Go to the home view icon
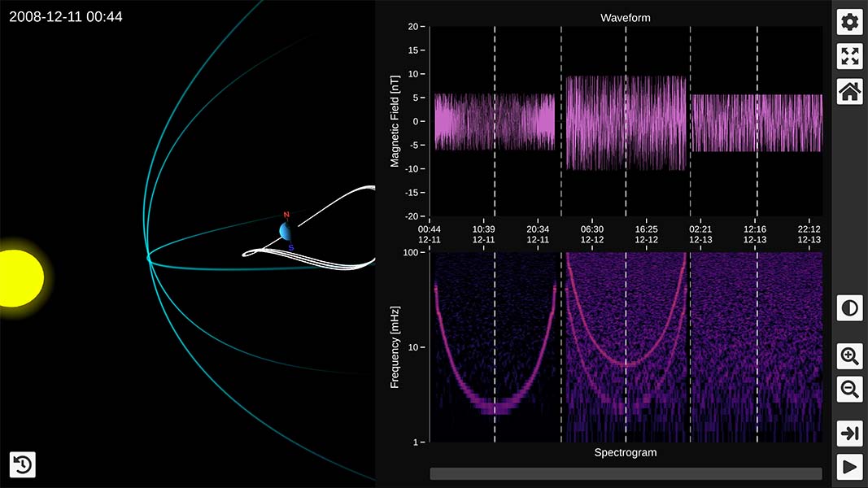868x488 pixels. point(850,91)
